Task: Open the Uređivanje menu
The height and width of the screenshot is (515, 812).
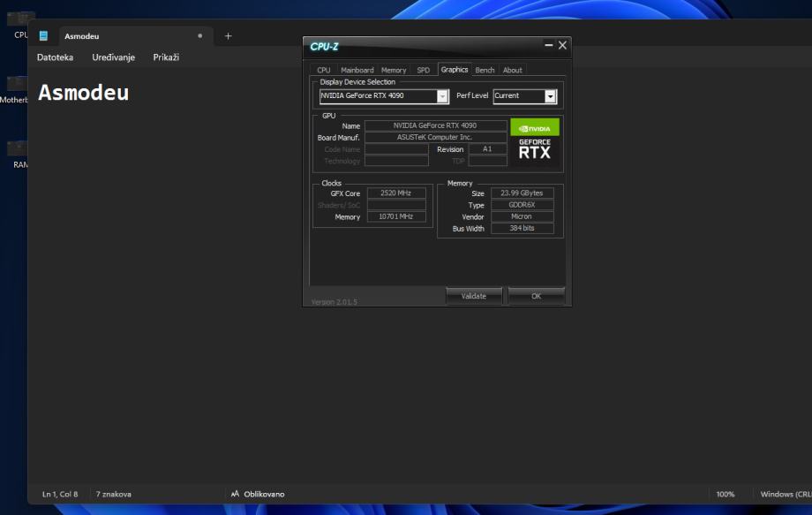Action: point(113,57)
